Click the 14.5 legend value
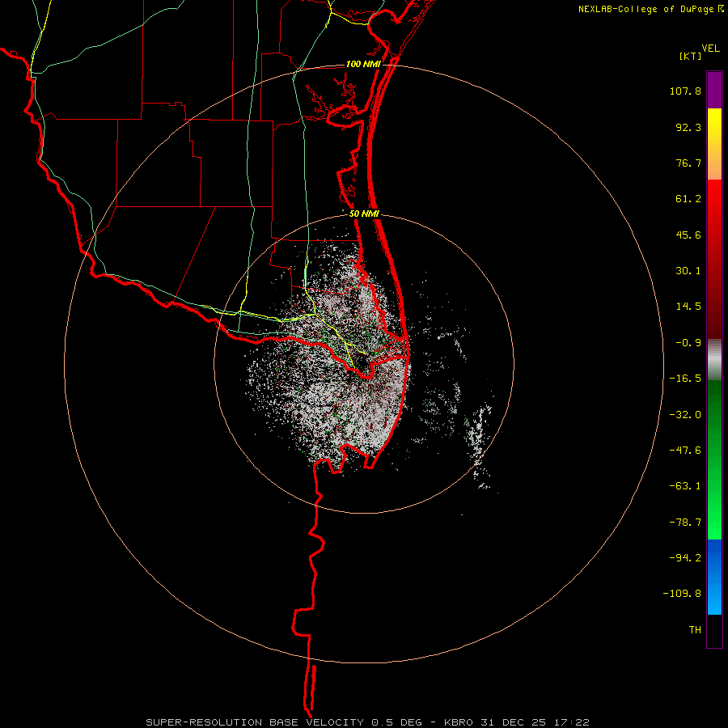Viewport: 728px width, 728px height. coord(688,307)
